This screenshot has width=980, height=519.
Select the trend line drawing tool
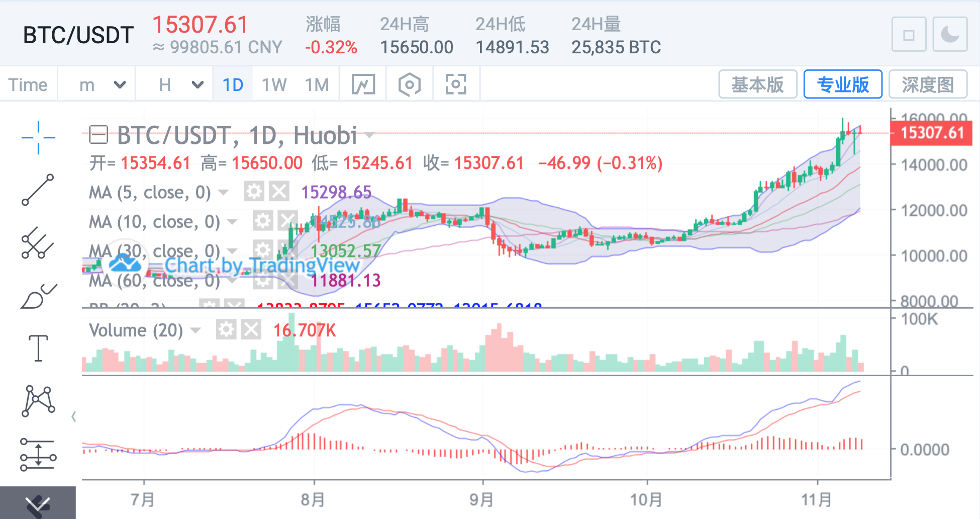click(x=38, y=190)
